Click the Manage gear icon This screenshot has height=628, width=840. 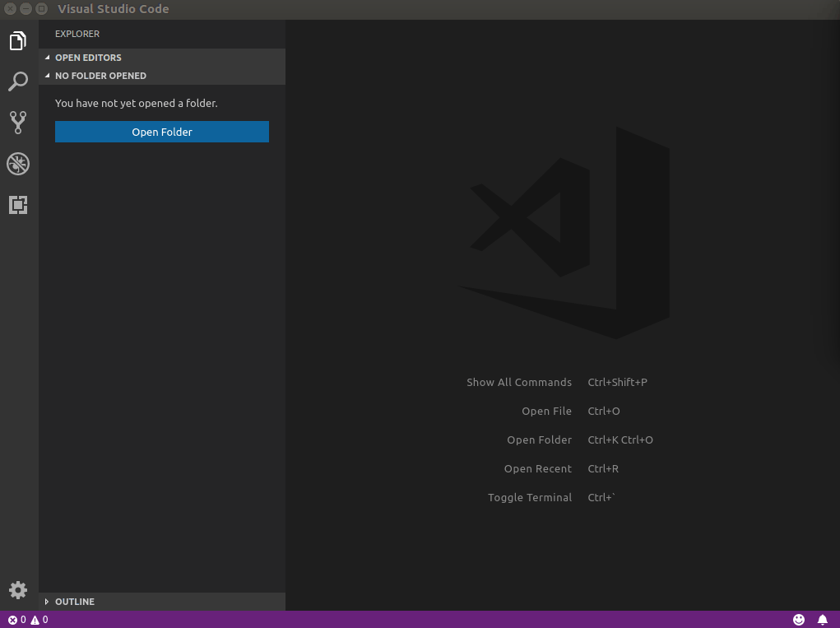(18, 590)
